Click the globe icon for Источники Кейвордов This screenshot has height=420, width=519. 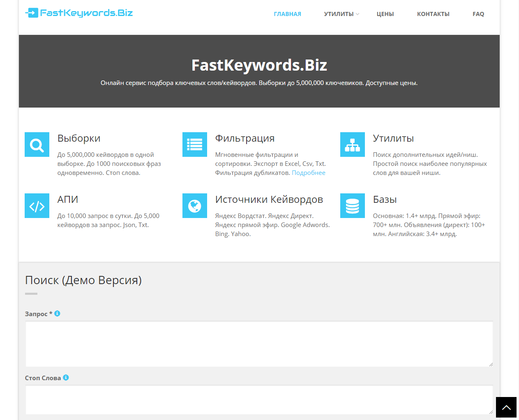tap(194, 205)
